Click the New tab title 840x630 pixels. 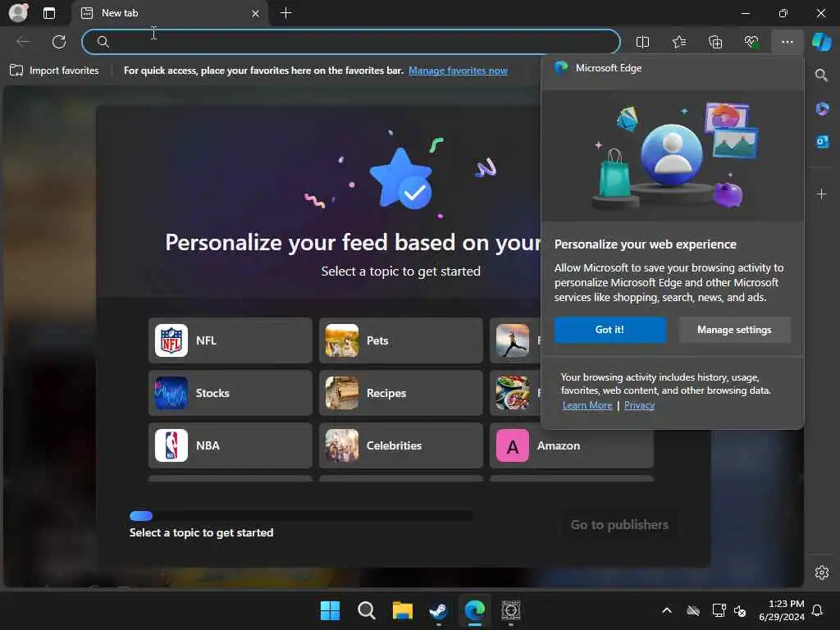coord(120,13)
